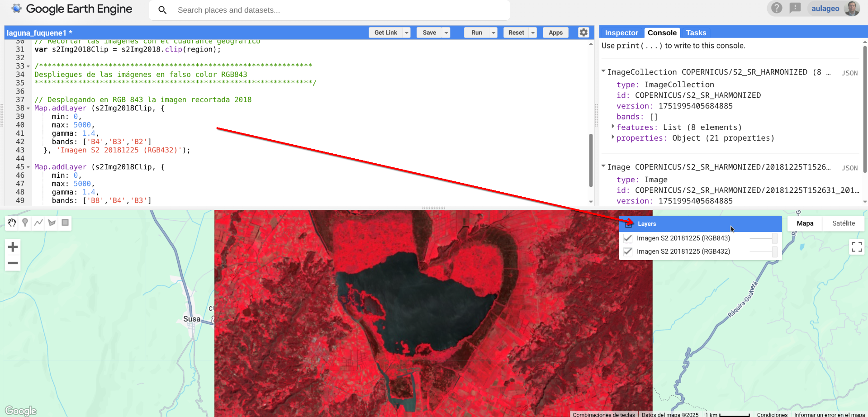Expand the features list in console
The width and height of the screenshot is (868, 417).
click(613, 127)
